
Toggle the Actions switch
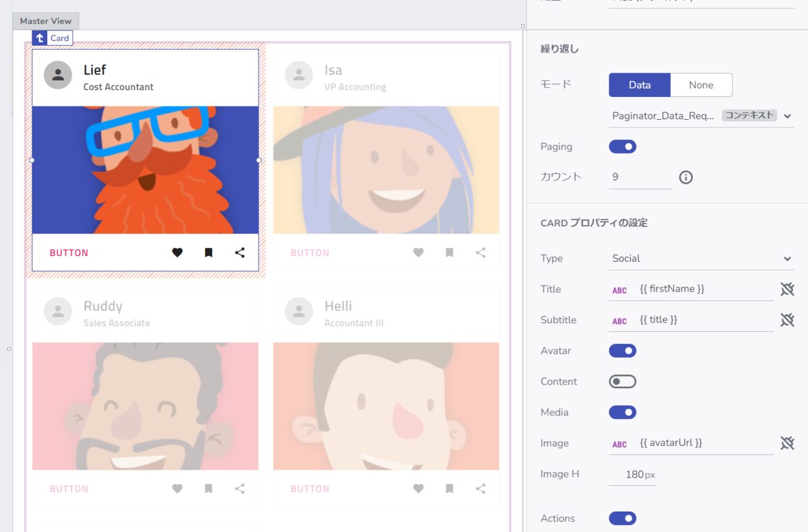(622, 518)
